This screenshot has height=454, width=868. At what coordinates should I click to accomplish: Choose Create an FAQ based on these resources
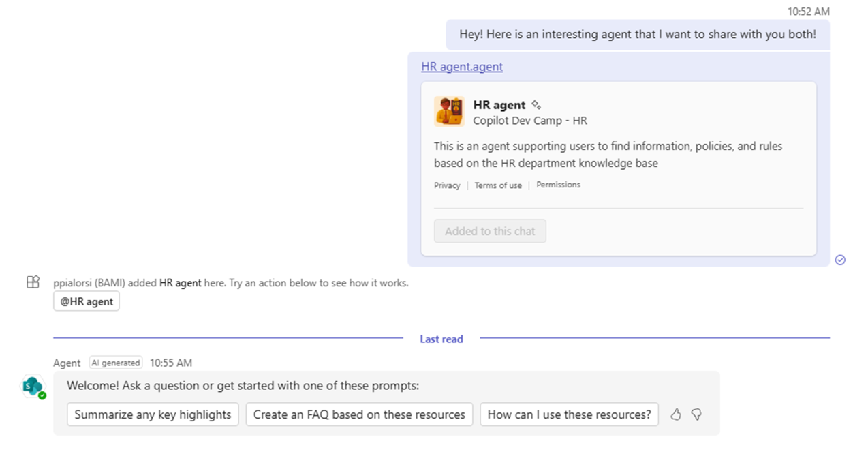pos(359,414)
